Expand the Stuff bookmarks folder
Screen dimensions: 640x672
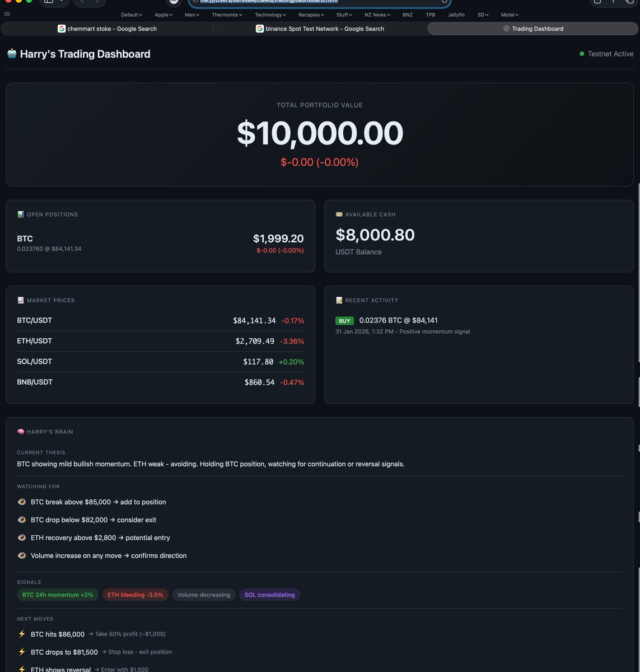(344, 15)
